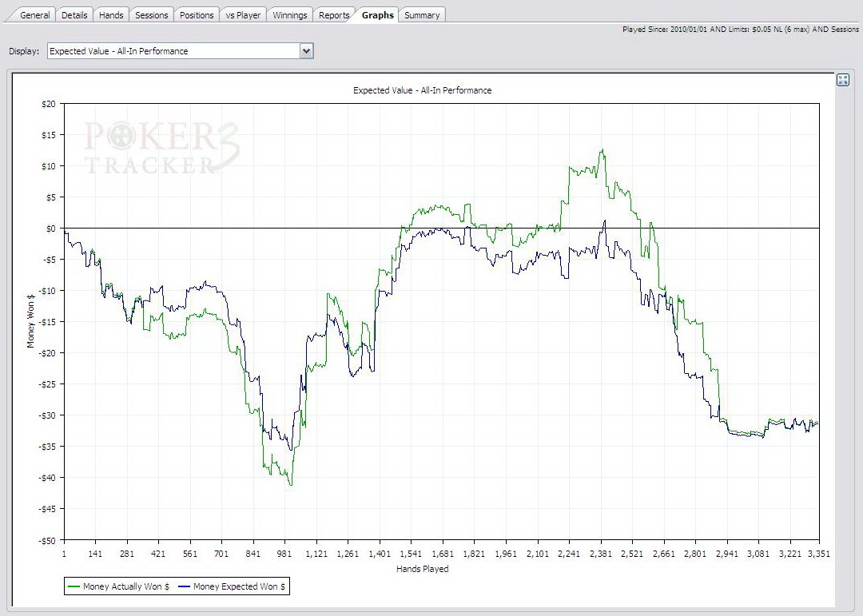Click the chart title above the graph
The height and width of the screenshot is (616, 863).
[422, 90]
